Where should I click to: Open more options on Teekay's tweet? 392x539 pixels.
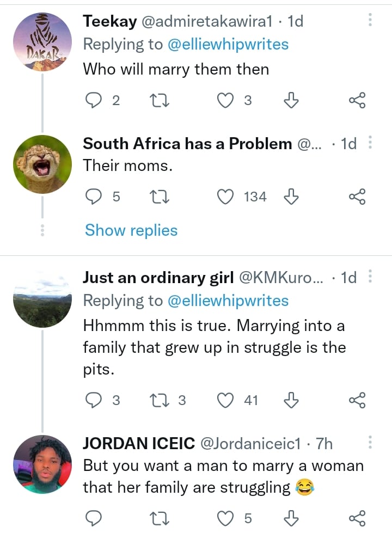[370, 21]
